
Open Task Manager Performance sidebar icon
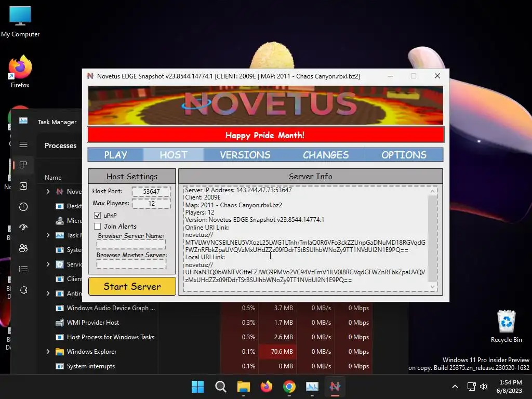[23, 186]
